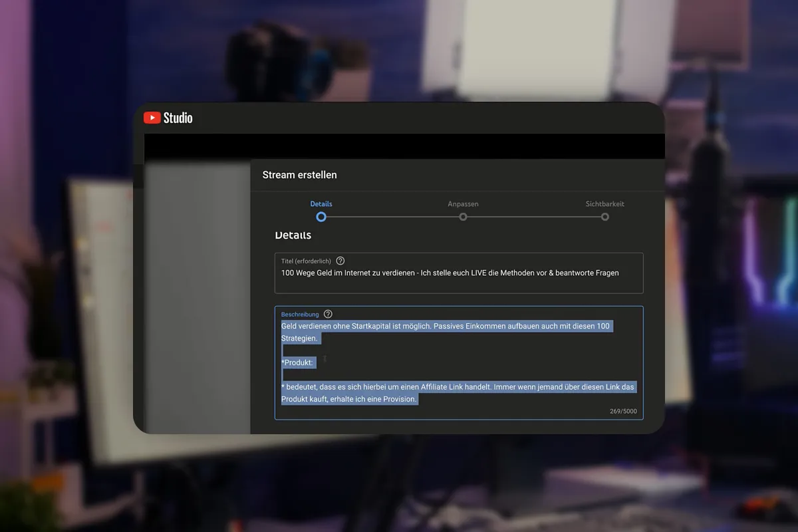798x532 pixels.
Task: Show help for the Beschreibung field
Action: click(x=328, y=314)
